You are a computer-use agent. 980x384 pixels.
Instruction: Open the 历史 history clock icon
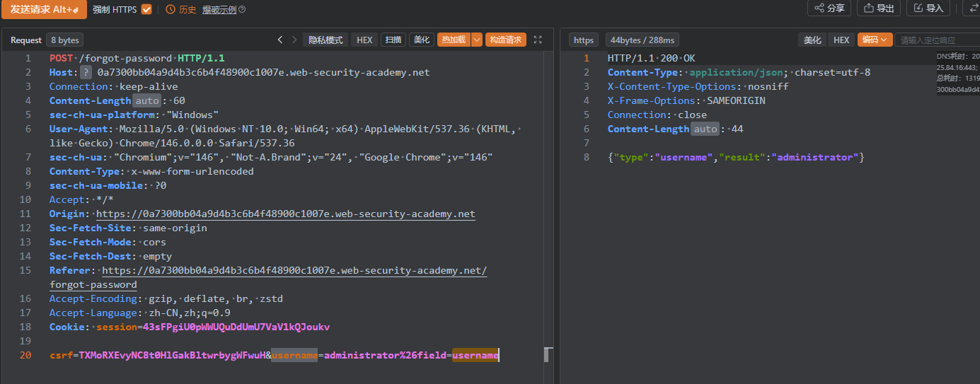pyautogui.click(x=170, y=9)
